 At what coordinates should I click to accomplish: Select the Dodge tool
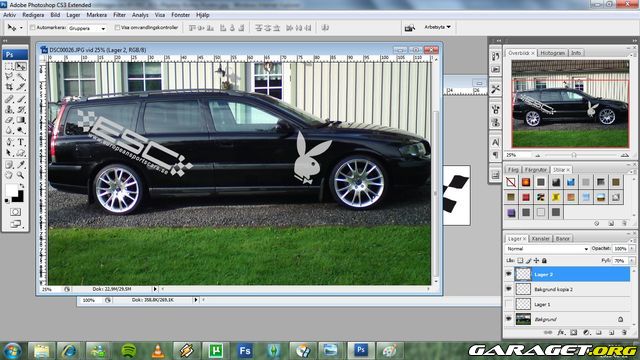21,131
